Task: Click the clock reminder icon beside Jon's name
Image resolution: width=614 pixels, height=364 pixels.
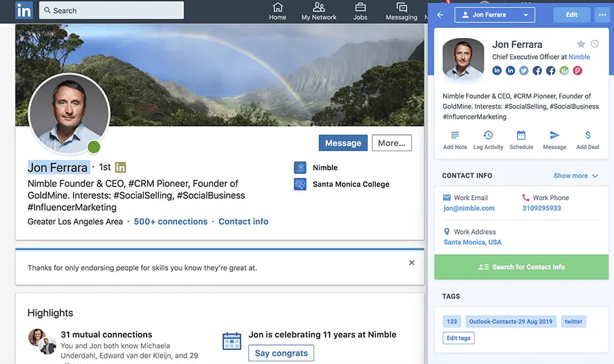Action: pos(594,44)
